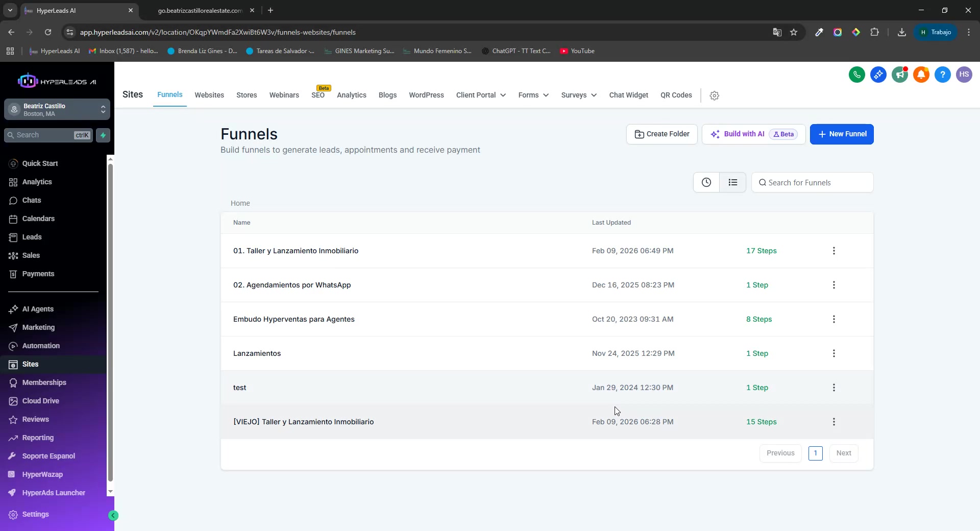The width and height of the screenshot is (980, 531).
Task: Click the Create Folder button
Action: 661,134
